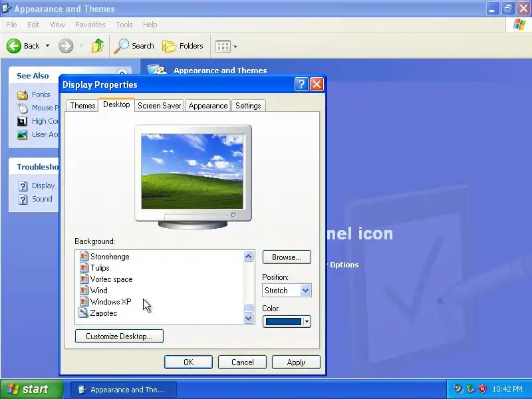Go up one folder level icon
The width and height of the screenshot is (532, 399).
tap(98, 46)
